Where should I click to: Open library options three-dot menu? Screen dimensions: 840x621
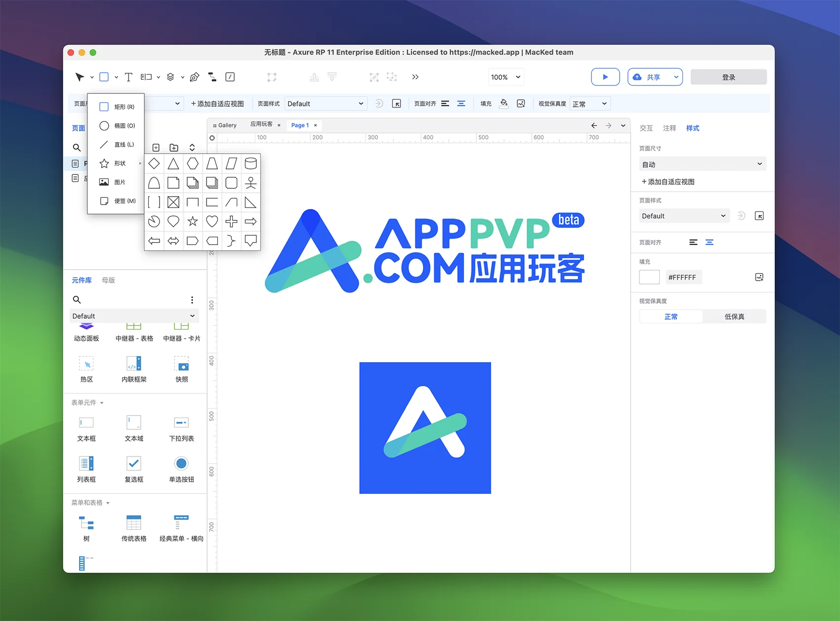[x=192, y=300]
